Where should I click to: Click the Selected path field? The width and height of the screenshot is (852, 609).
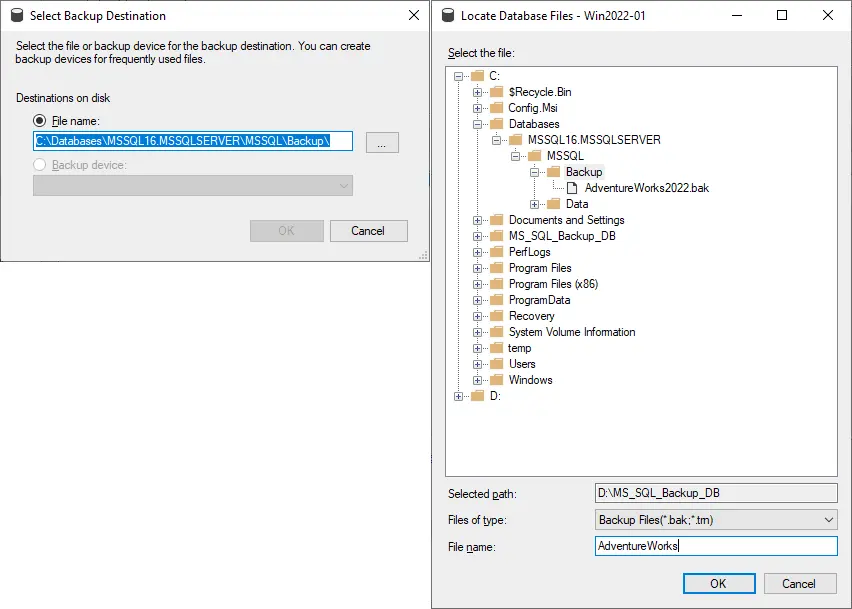716,493
